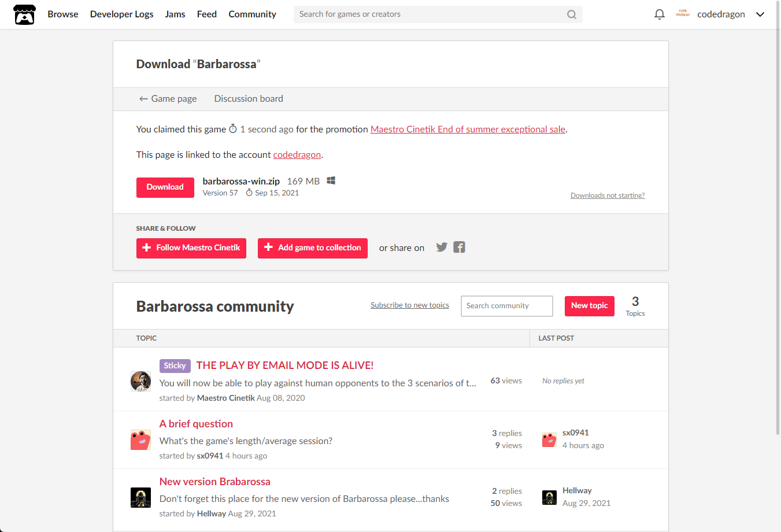
Task: Open the Jams page
Action: [x=175, y=14]
